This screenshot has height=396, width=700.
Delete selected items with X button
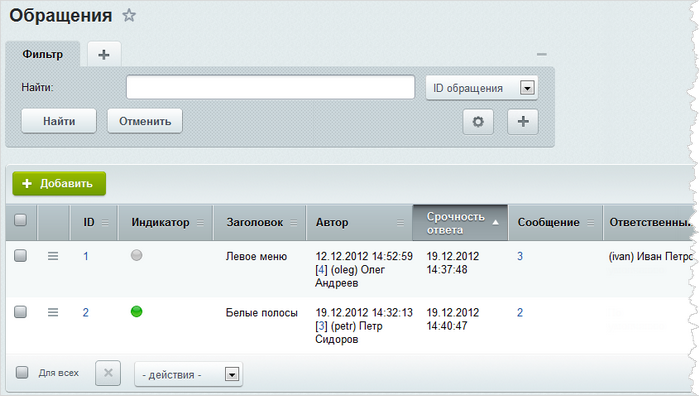point(108,373)
